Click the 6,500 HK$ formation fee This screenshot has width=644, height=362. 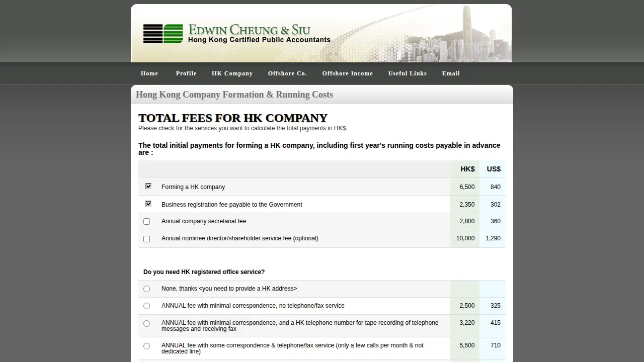click(x=467, y=187)
